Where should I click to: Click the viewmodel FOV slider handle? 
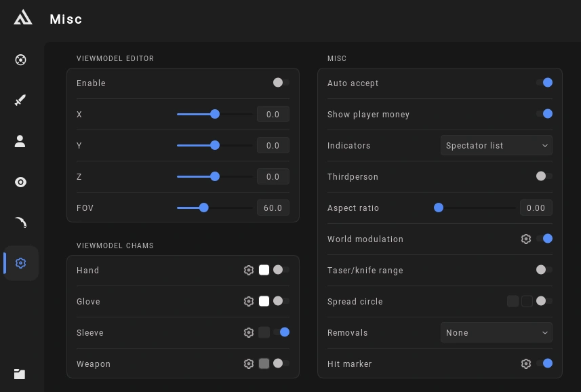(204, 208)
